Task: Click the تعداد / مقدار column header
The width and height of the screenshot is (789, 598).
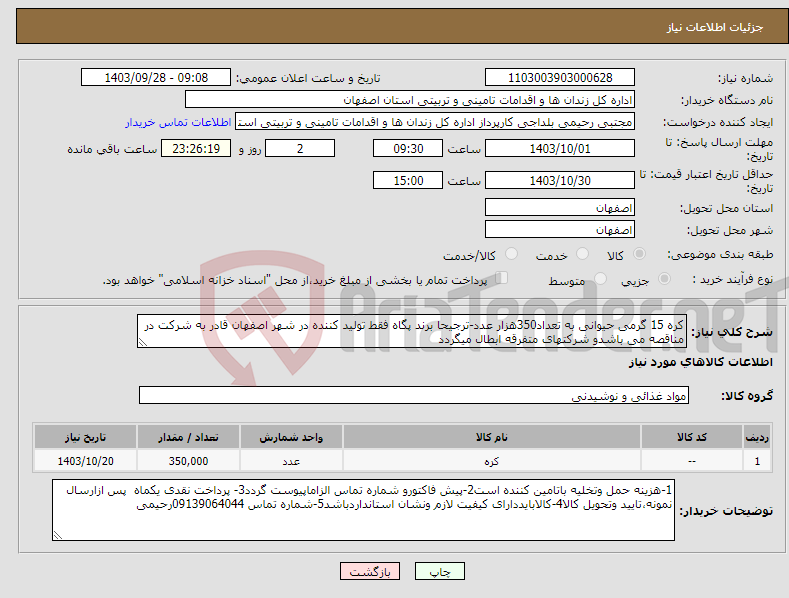Action: click(188, 437)
